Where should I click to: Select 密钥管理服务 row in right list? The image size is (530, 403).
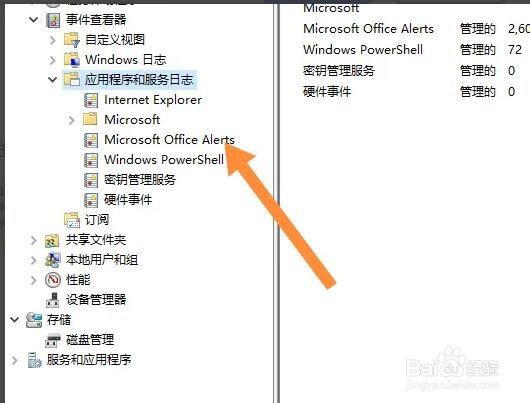coord(416,71)
